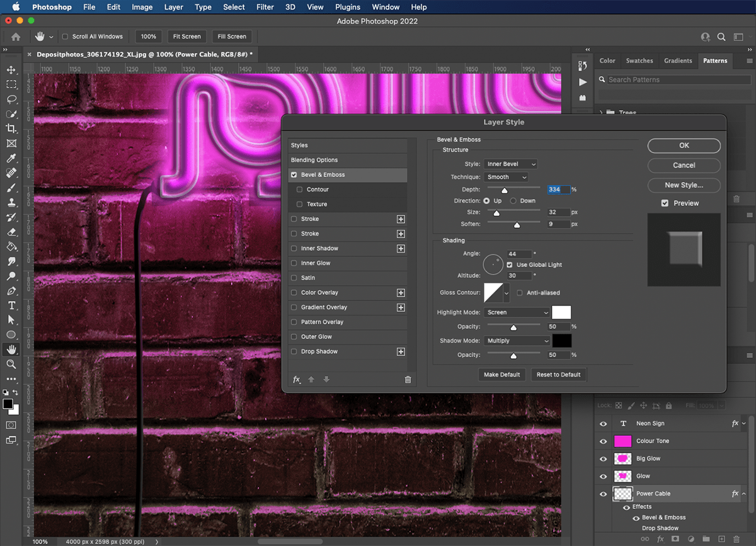Enable the Drop Shadow effect checkbox
The width and height of the screenshot is (756, 546).
click(295, 351)
